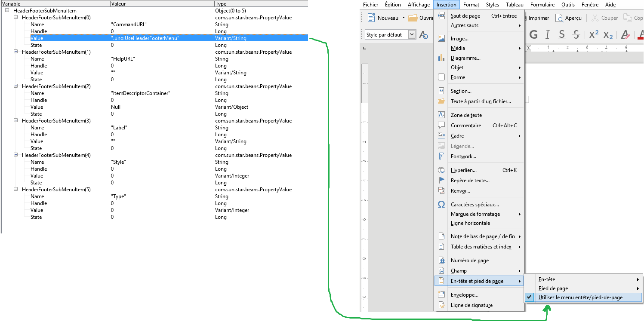The height and width of the screenshot is (328, 644).
Task: Click the Imprimer toolbar button
Action: coord(538,18)
